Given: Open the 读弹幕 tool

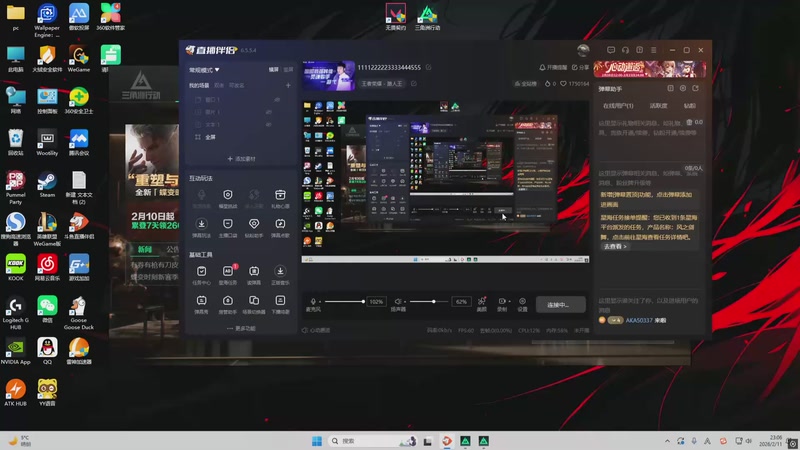Looking at the screenshot, I should [254, 275].
